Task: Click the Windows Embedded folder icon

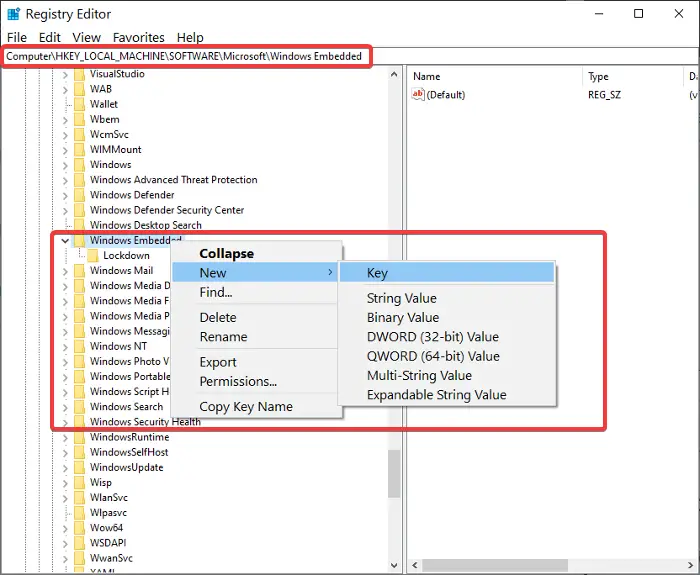Action: tap(79, 241)
